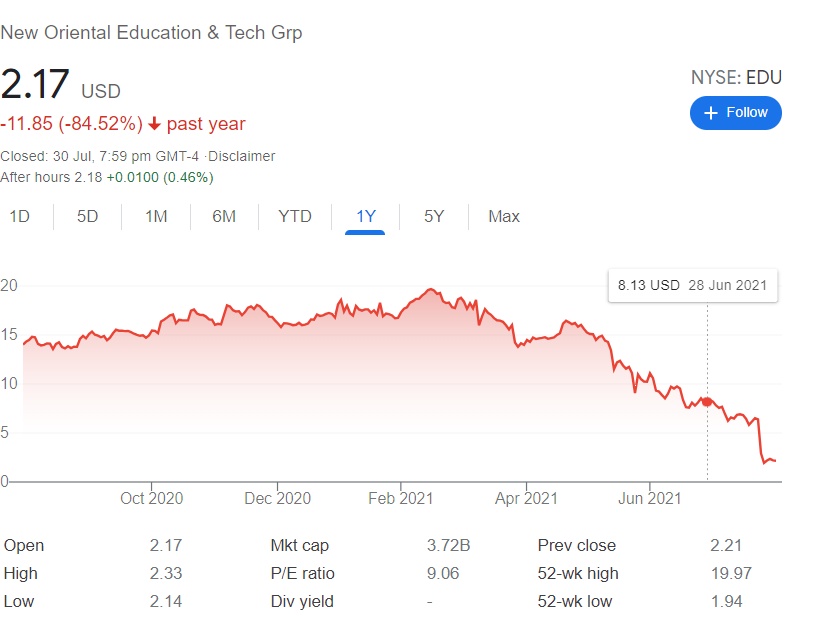Click the company name heading
The image size is (822, 629).
tap(151, 32)
